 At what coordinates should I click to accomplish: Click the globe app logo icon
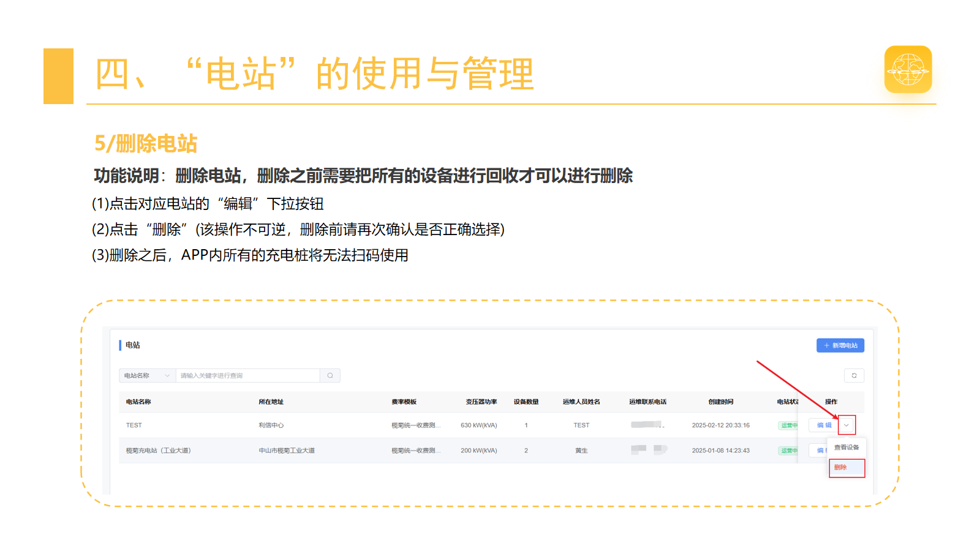(908, 69)
